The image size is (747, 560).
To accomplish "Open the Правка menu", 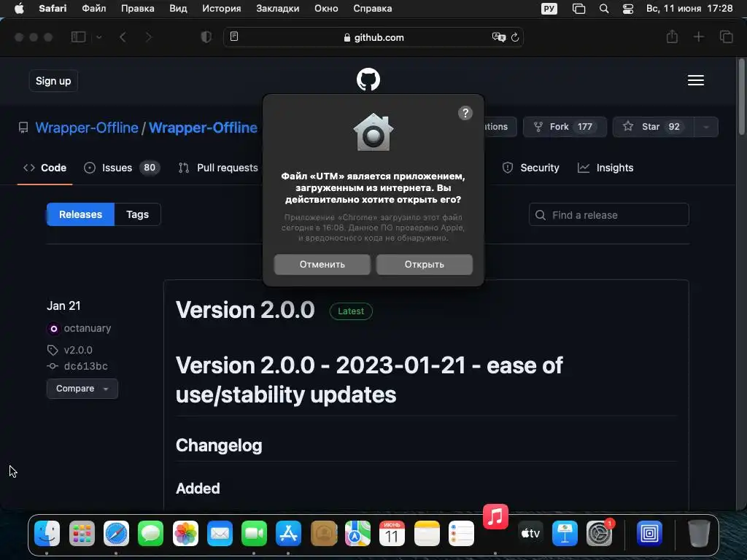I will (x=138, y=9).
